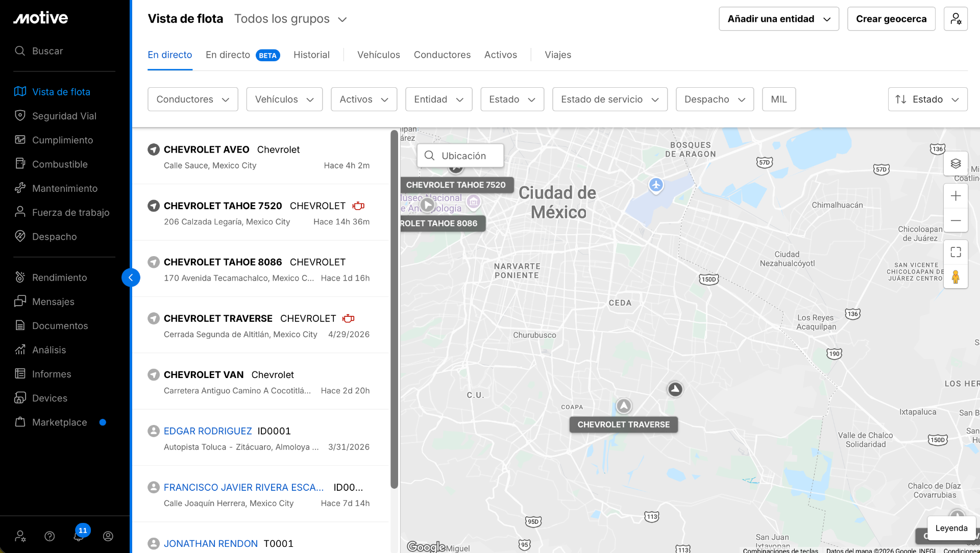
Task: Switch to the En directo tab
Action: [170, 55]
